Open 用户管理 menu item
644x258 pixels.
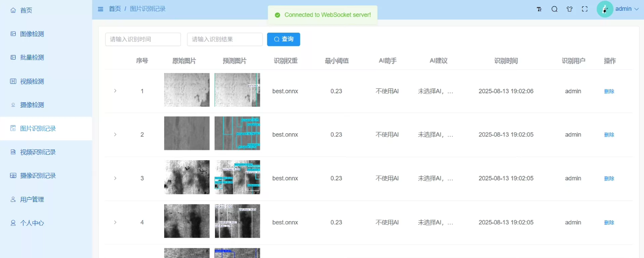pos(46,199)
